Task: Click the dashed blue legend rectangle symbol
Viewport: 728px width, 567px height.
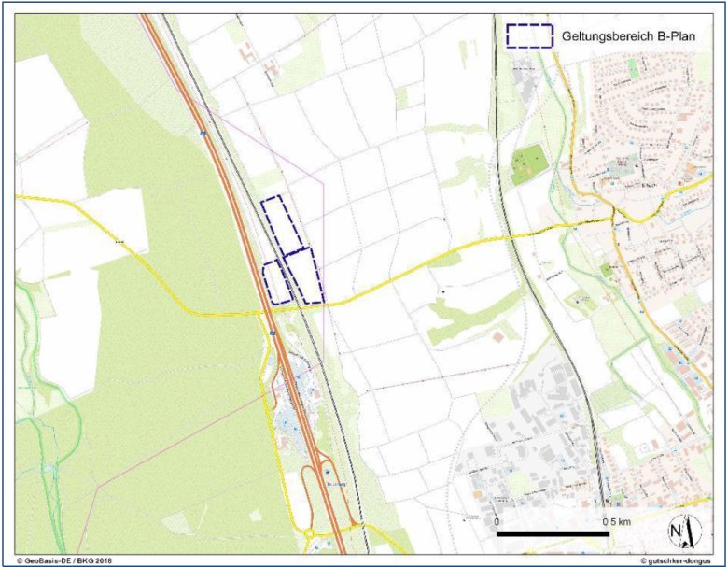Action: [x=528, y=35]
